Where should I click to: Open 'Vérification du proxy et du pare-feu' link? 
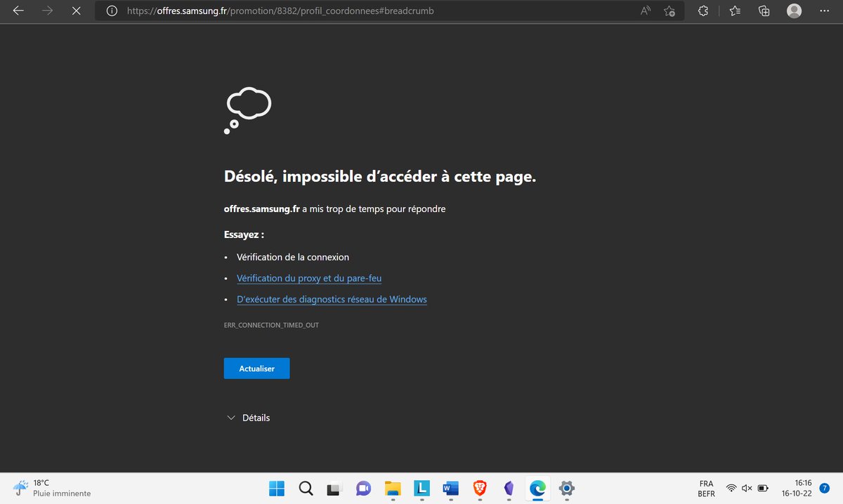click(309, 278)
